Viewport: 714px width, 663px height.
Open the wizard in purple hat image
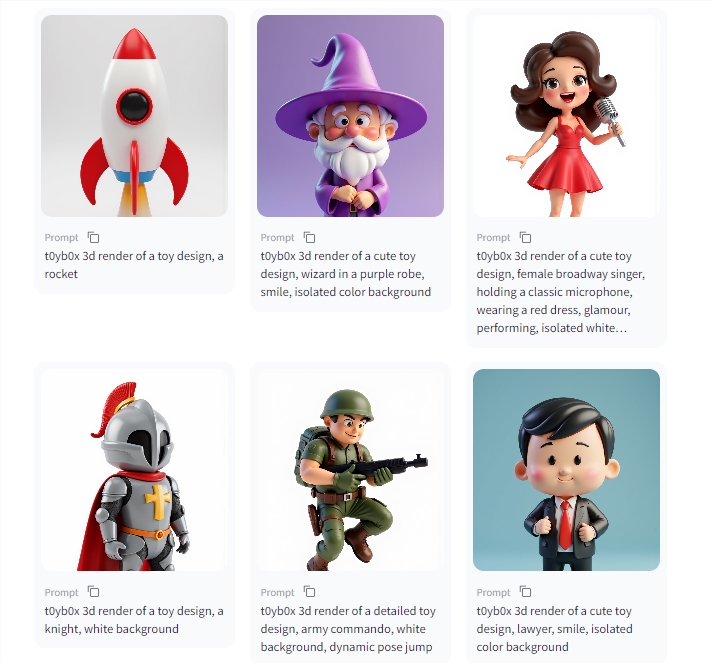point(350,116)
